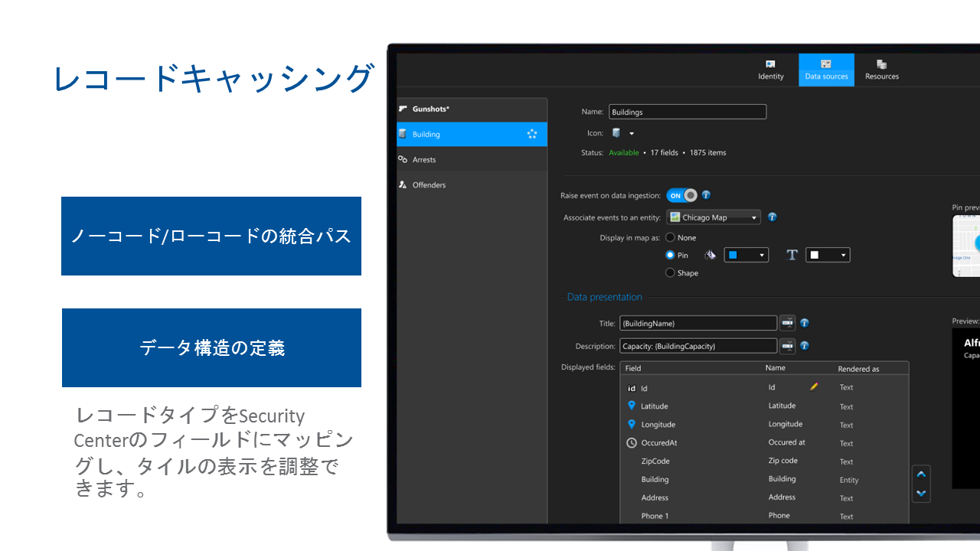Click the Title field with {BuildingName}

[x=697, y=323]
